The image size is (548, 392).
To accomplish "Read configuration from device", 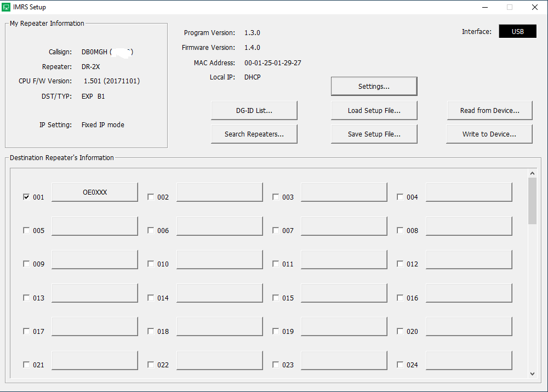I will [489, 111].
